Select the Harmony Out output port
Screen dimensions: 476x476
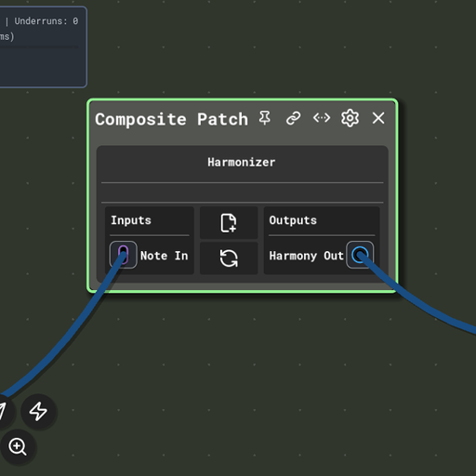[360, 255]
